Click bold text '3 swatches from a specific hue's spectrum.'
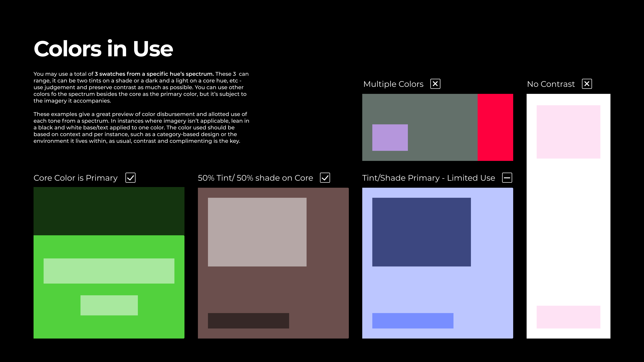Image resolution: width=644 pixels, height=362 pixels. 154,74
